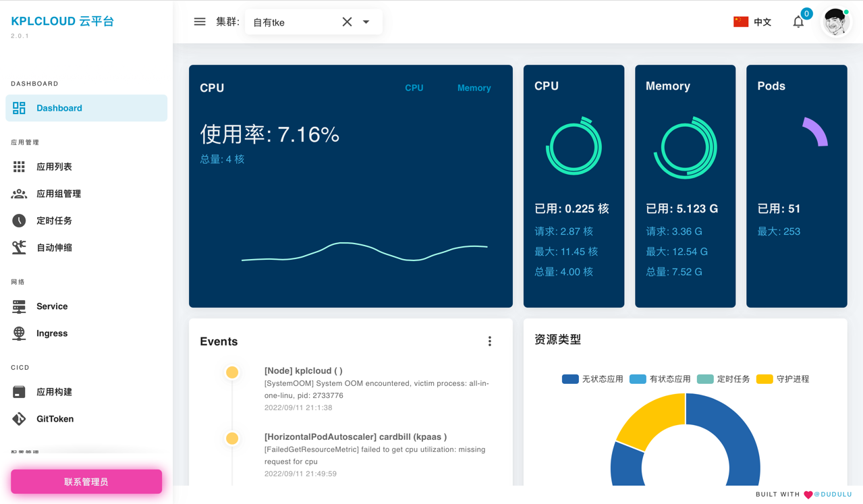The image size is (863, 504).
Task: Click the GitToken diamond icon
Action: pyautogui.click(x=19, y=419)
